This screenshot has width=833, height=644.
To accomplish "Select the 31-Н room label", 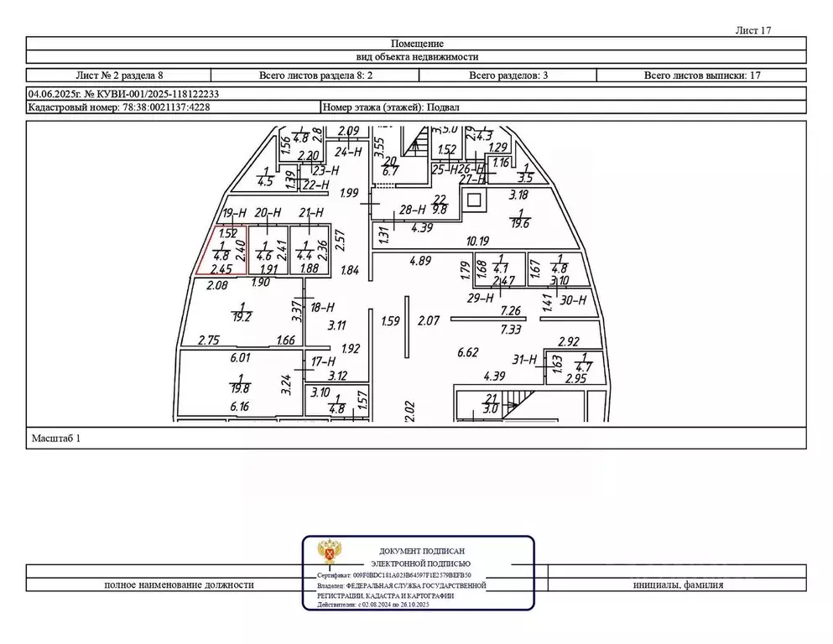I will point(524,360).
